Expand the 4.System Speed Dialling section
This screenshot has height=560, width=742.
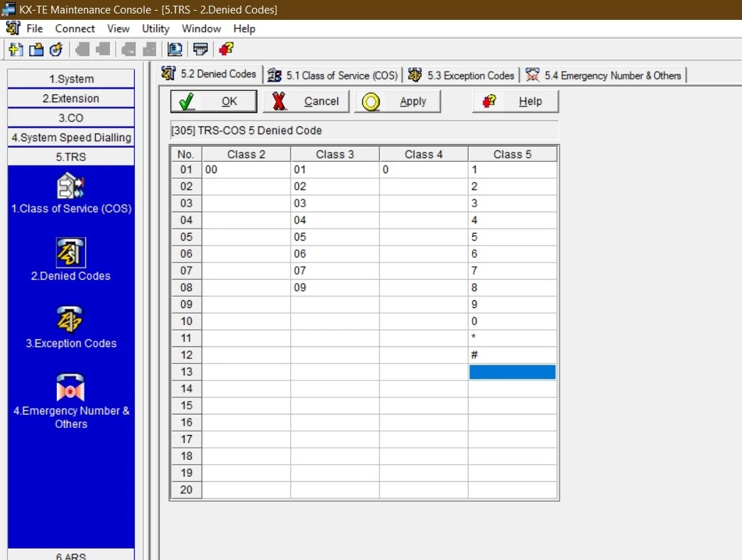(x=71, y=138)
